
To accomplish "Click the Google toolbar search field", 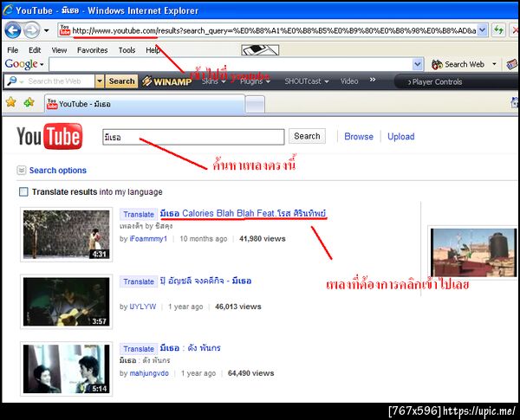I will tap(231, 64).
